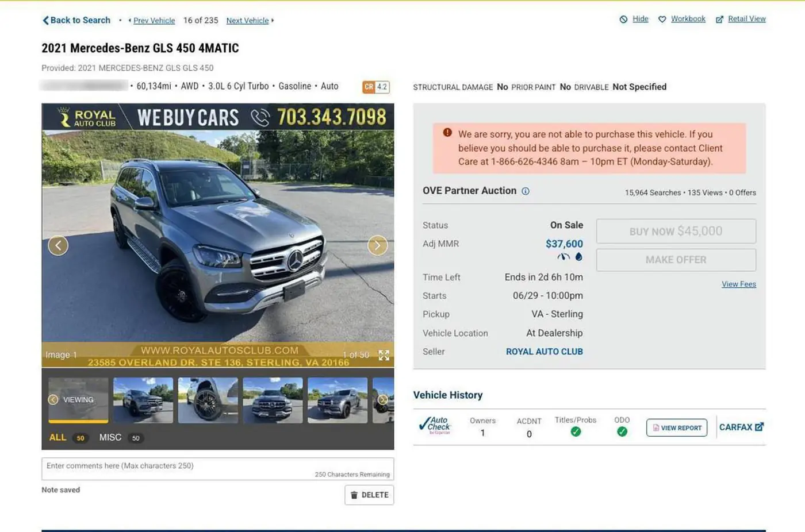This screenshot has height=532, width=805.
Task: Click the droplet icon under Adj MMR
Action: click(578, 257)
